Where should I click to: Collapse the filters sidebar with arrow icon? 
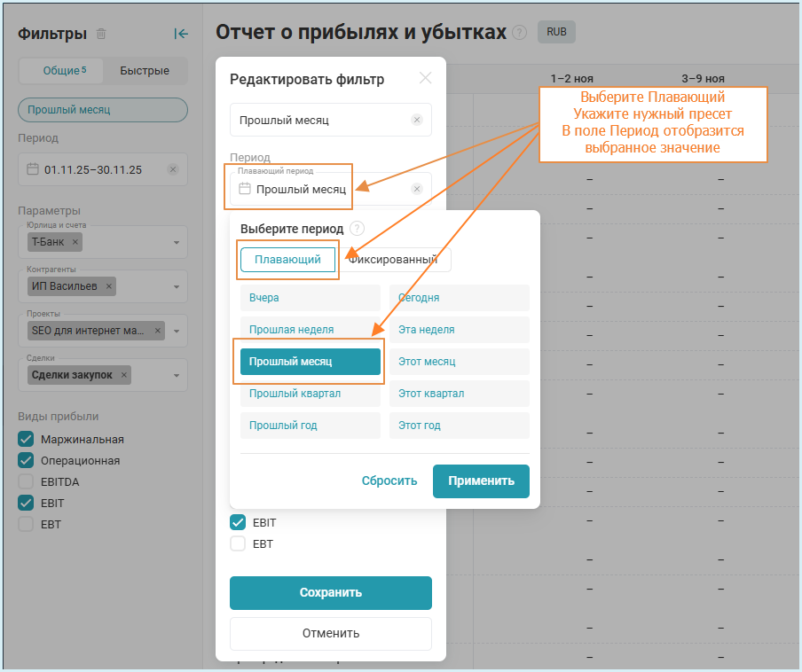pyautogui.click(x=181, y=34)
